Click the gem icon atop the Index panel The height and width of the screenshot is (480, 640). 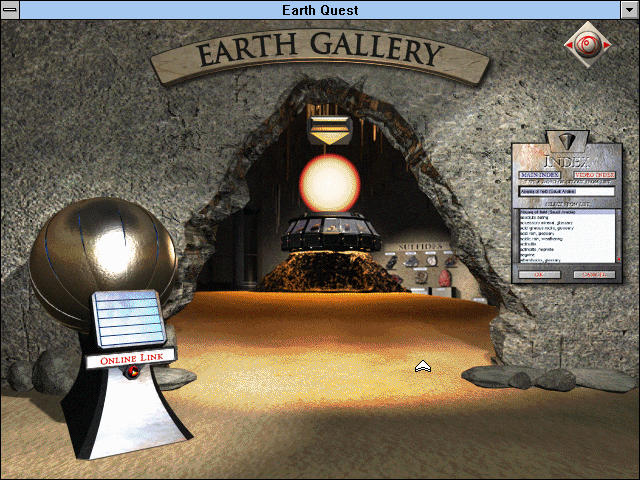click(568, 140)
